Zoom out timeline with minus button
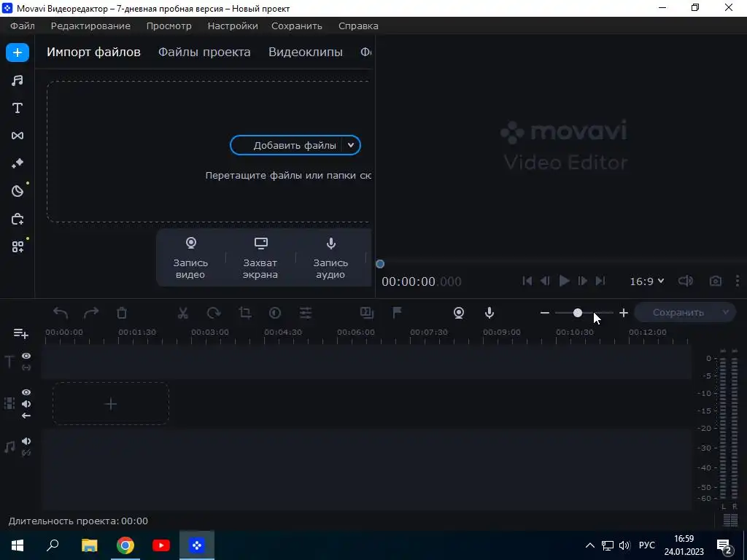Image resolution: width=747 pixels, height=560 pixels. coord(545,313)
